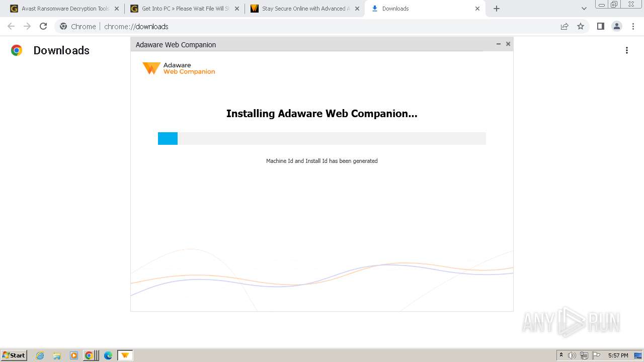Go back in Chrome

pos(11,26)
